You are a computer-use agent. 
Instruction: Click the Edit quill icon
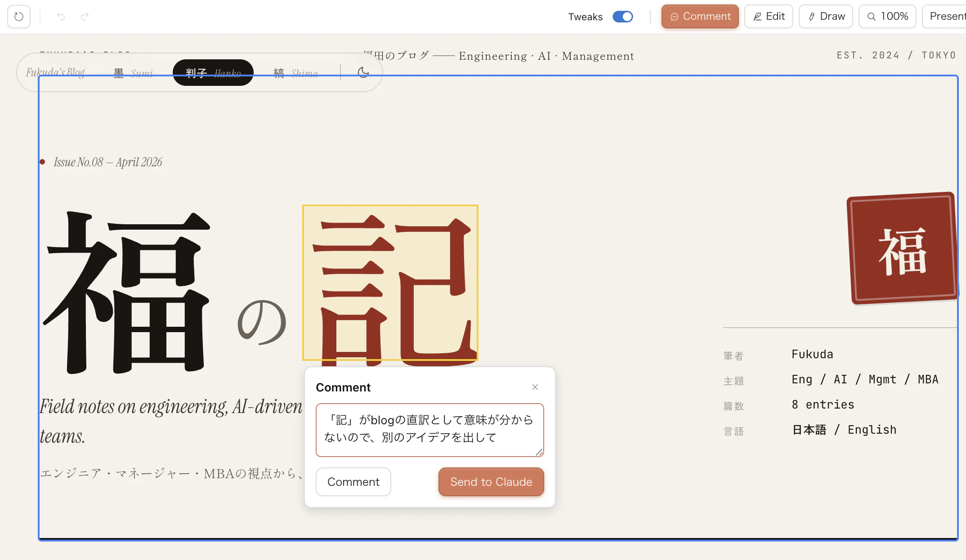click(x=757, y=16)
